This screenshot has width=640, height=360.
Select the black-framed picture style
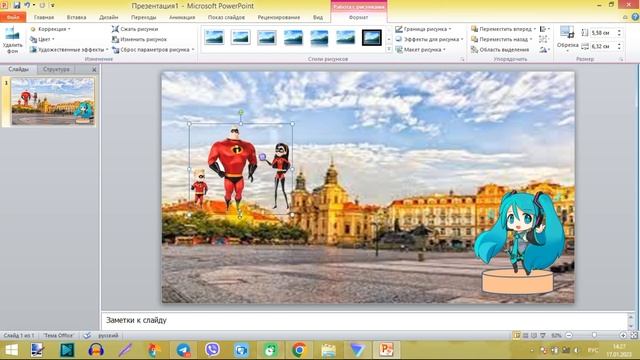point(372,37)
